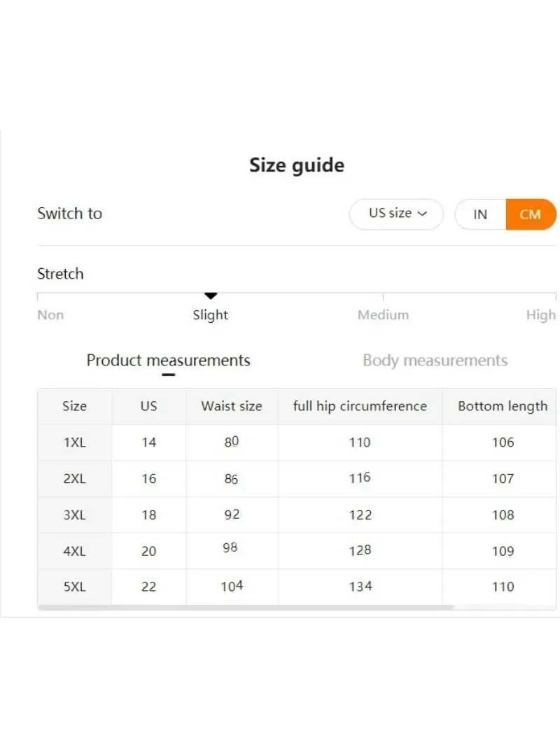Click the Stretch slider marker triangle

[x=211, y=296]
